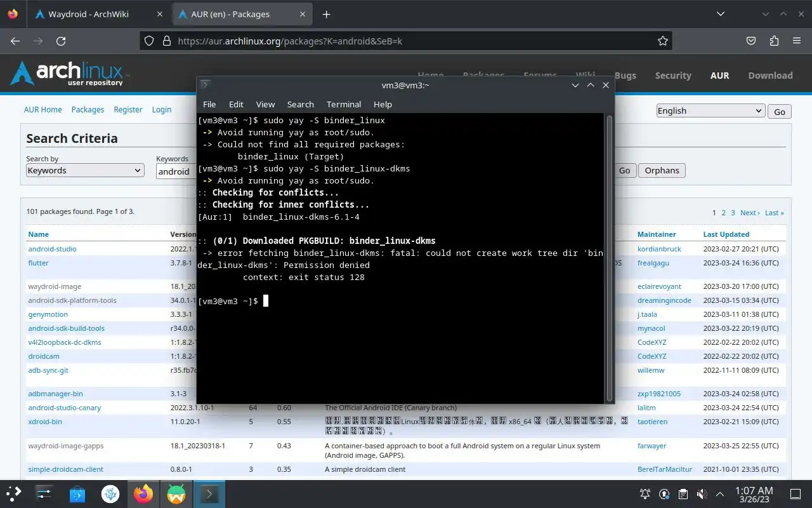The width and height of the screenshot is (812, 508).
Task: Click the Orphans button
Action: pyautogui.click(x=662, y=170)
